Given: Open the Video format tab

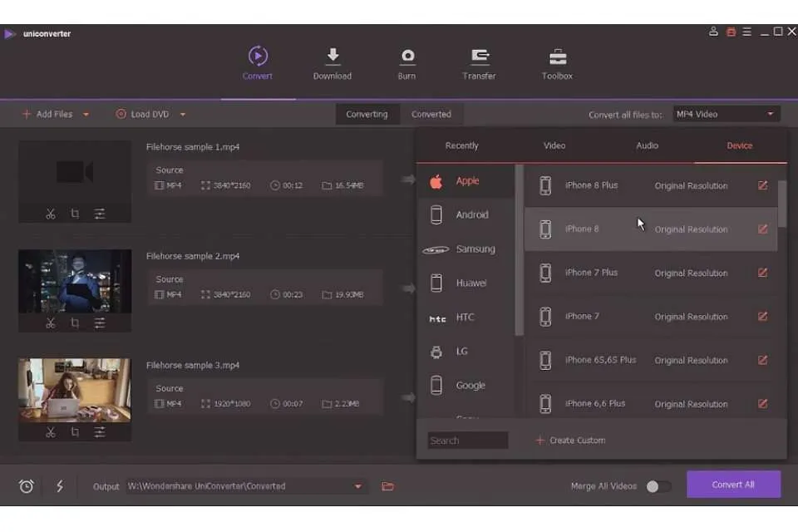Looking at the screenshot, I should point(554,145).
